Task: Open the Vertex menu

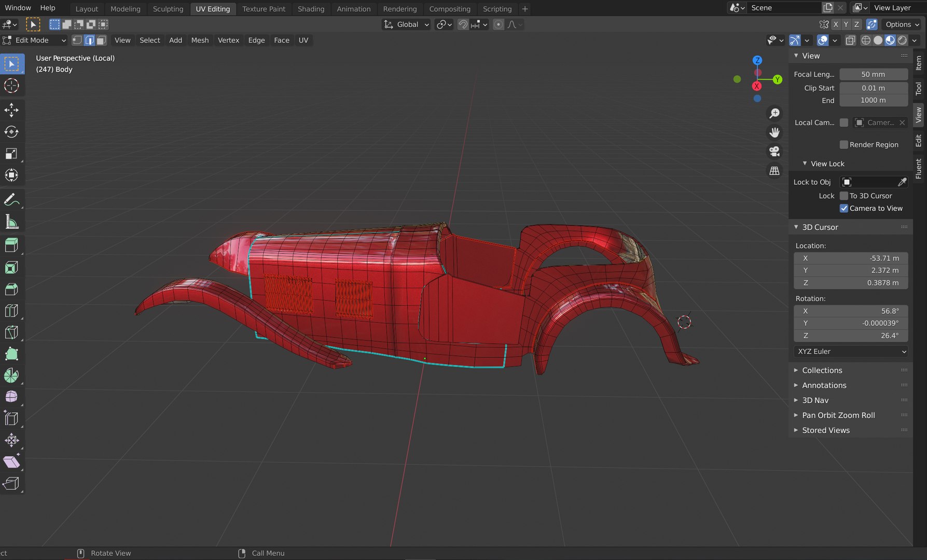Action: [x=228, y=40]
